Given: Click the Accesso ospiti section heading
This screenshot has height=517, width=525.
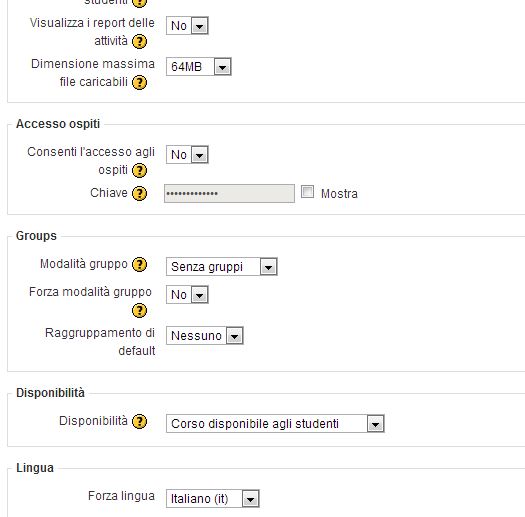Looking at the screenshot, I should (58, 124).
